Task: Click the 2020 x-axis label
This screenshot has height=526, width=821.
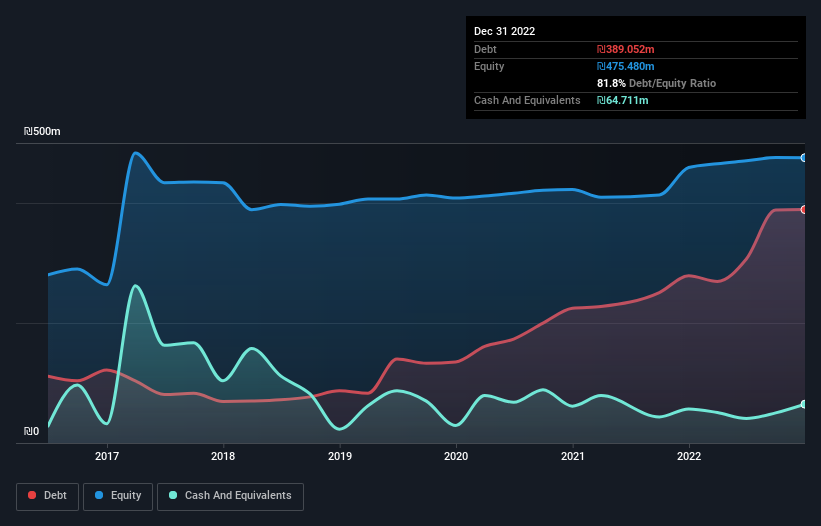Action: click(x=456, y=456)
